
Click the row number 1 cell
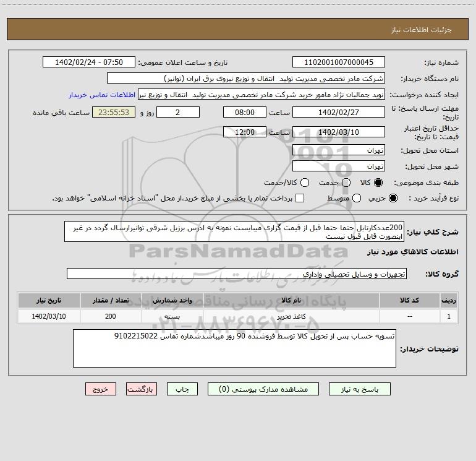click(449, 316)
